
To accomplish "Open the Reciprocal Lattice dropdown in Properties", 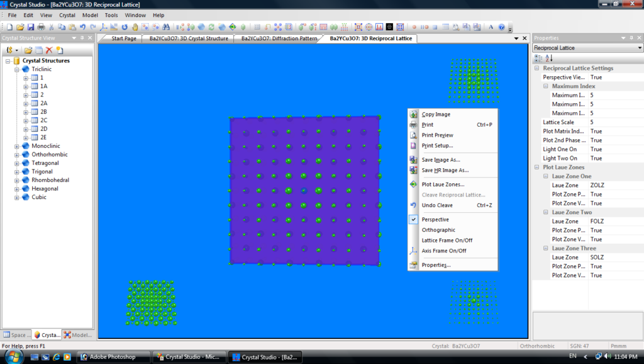I will tap(639, 48).
